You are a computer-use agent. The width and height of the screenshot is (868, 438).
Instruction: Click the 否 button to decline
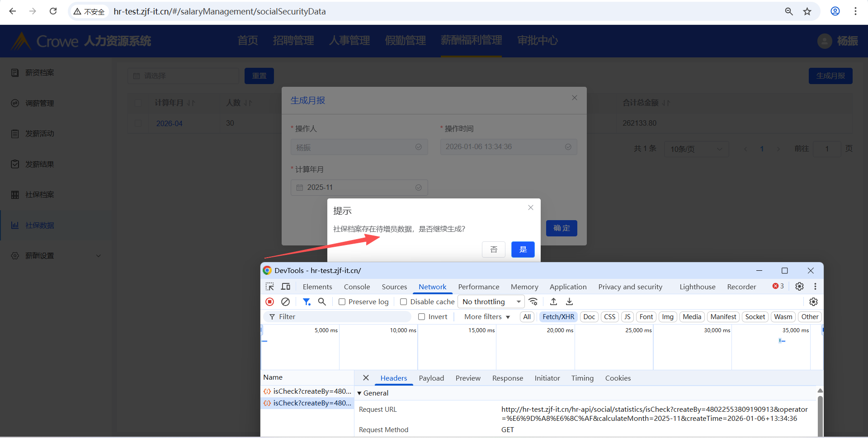coord(494,250)
